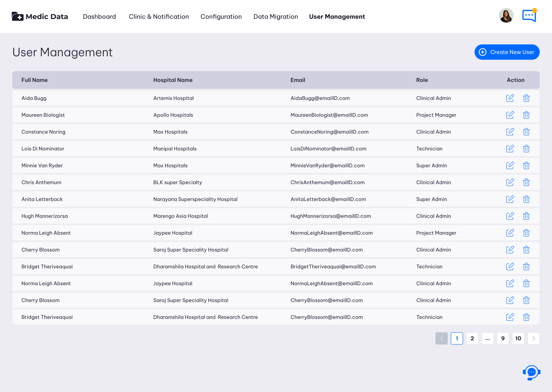Image resolution: width=552 pixels, height=392 pixels.
Task: Delete the Chris Anthemum user
Action: 526,182
